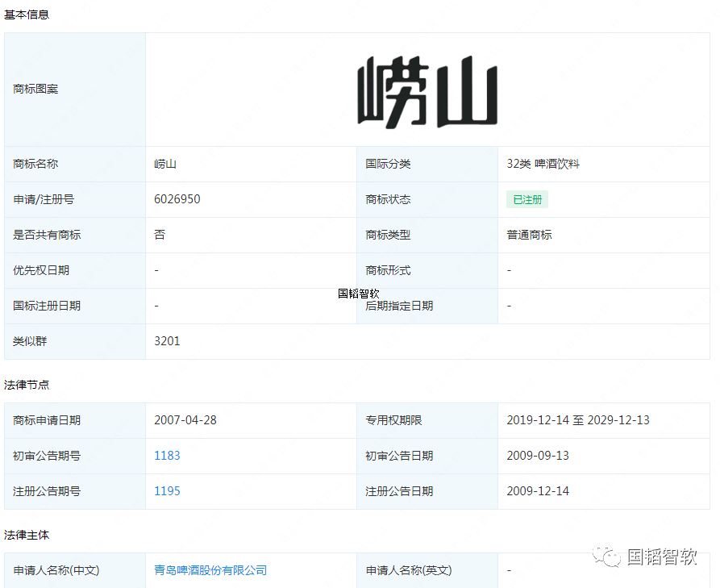The width and height of the screenshot is (720, 588).
Task: Click the 类似群 field label
Action: (31, 341)
